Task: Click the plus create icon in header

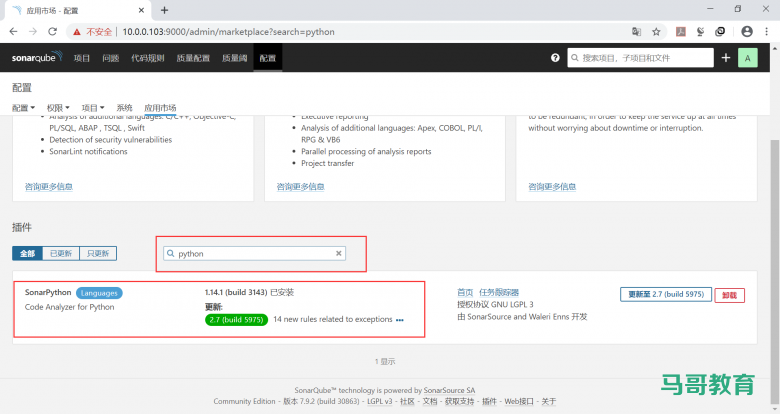Action: [x=726, y=58]
